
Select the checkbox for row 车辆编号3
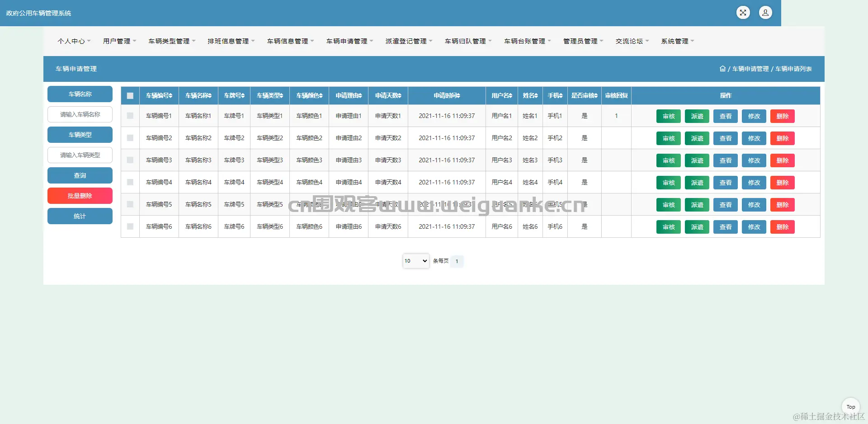[x=130, y=160]
